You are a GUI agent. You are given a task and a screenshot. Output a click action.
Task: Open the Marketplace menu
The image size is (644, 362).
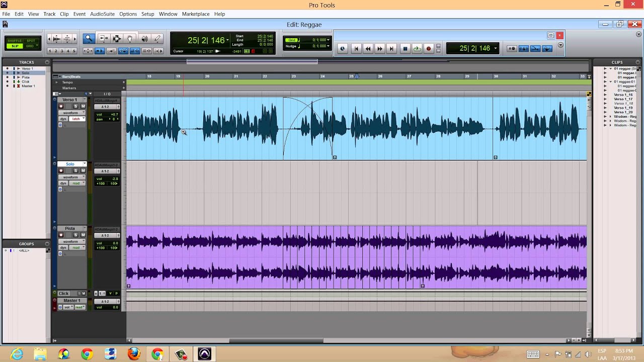(x=196, y=14)
